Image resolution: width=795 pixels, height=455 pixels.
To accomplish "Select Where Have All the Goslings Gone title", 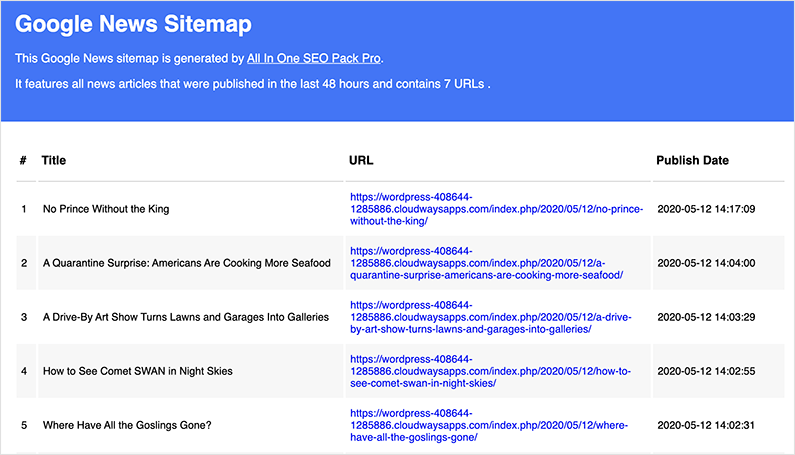I will tap(127, 425).
